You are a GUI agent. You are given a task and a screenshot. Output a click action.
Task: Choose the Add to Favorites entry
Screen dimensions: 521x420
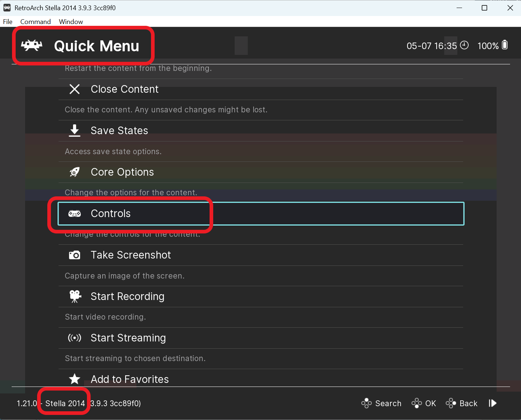(260, 378)
